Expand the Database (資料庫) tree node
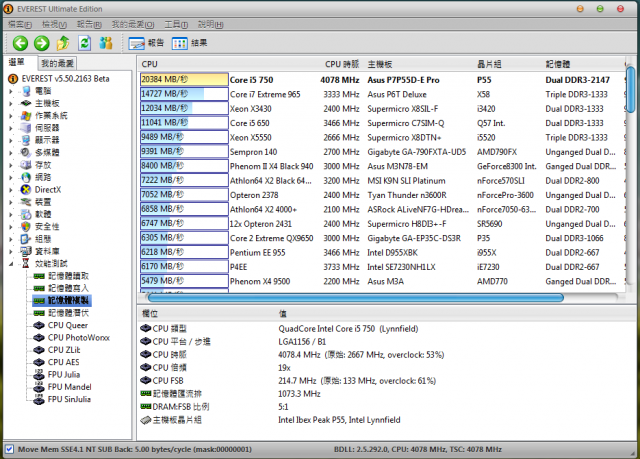640x459 pixels. point(11,251)
